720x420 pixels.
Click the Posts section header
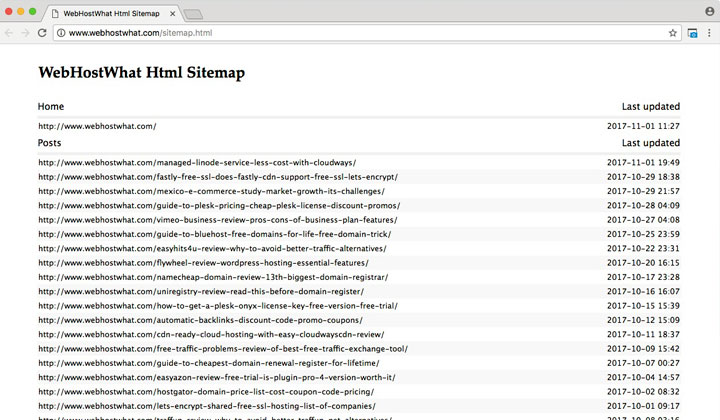50,143
